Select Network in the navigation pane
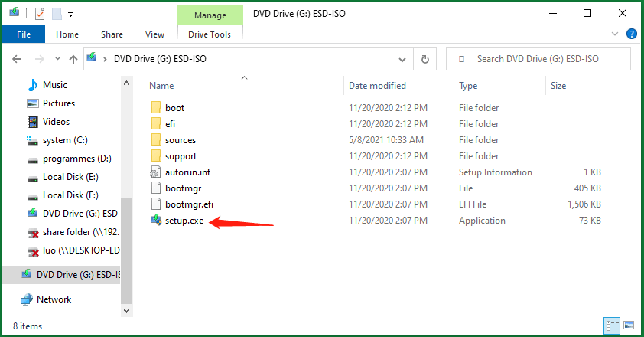The image size is (644, 337). tap(54, 299)
